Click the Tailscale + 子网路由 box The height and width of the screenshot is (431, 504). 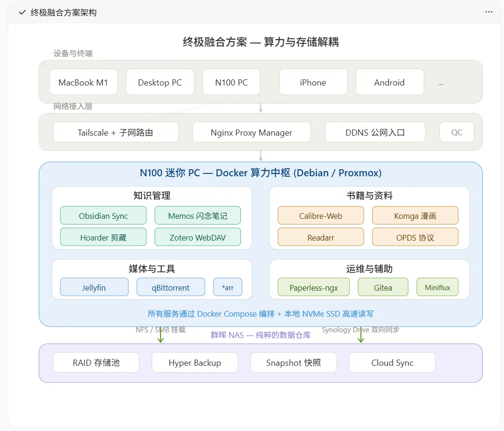click(x=116, y=132)
